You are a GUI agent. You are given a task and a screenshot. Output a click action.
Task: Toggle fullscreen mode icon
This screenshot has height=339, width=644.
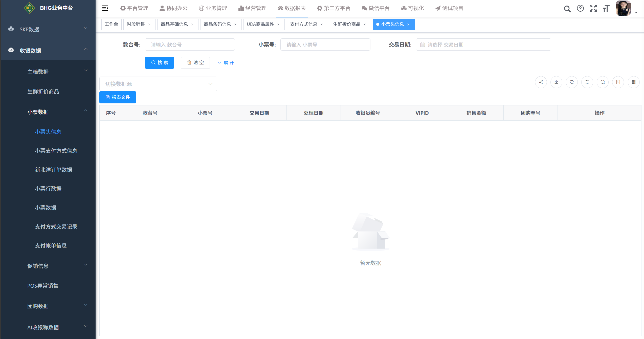tap(593, 8)
